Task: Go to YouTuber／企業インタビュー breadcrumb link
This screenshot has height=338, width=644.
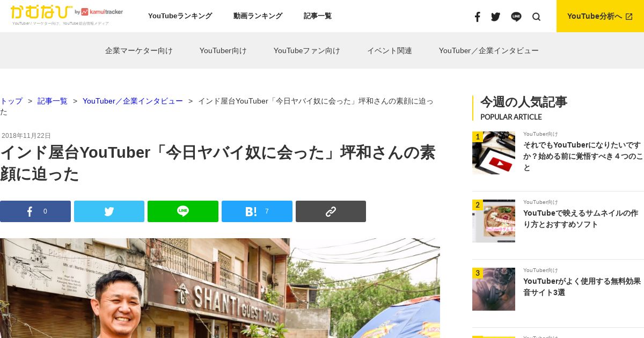Action: pyautogui.click(x=133, y=101)
